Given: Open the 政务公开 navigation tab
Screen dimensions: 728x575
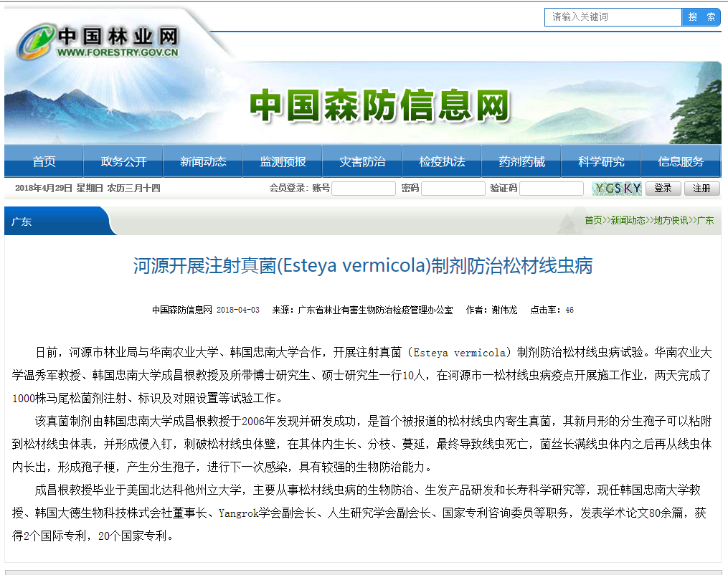Looking at the screenshot, I should (123, 162).
